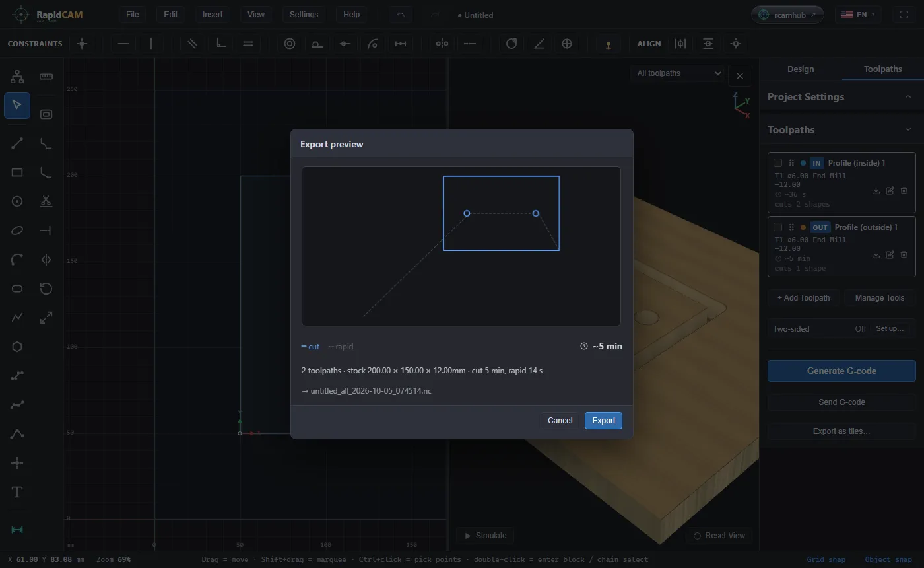
Task: Open the ruler measure tool
Action: 46,77
